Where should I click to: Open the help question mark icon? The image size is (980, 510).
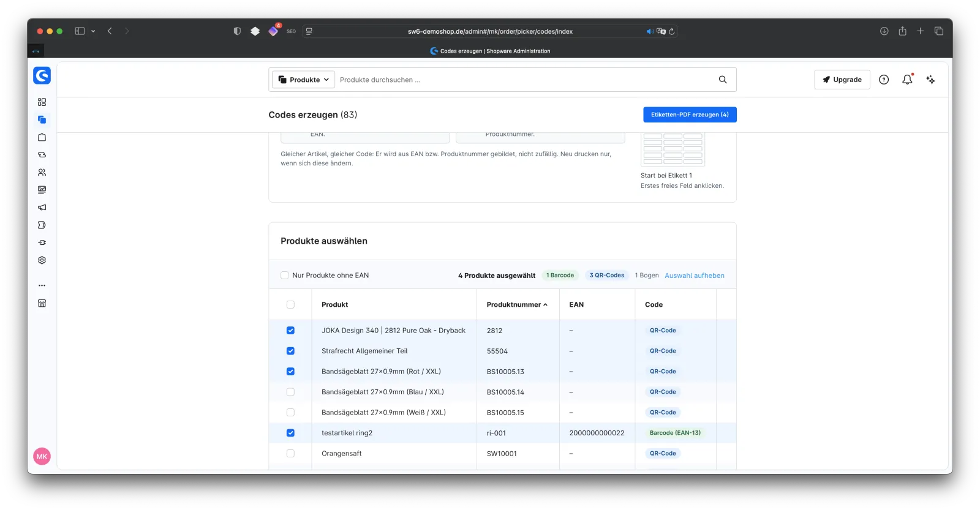(x=884, y=80)
